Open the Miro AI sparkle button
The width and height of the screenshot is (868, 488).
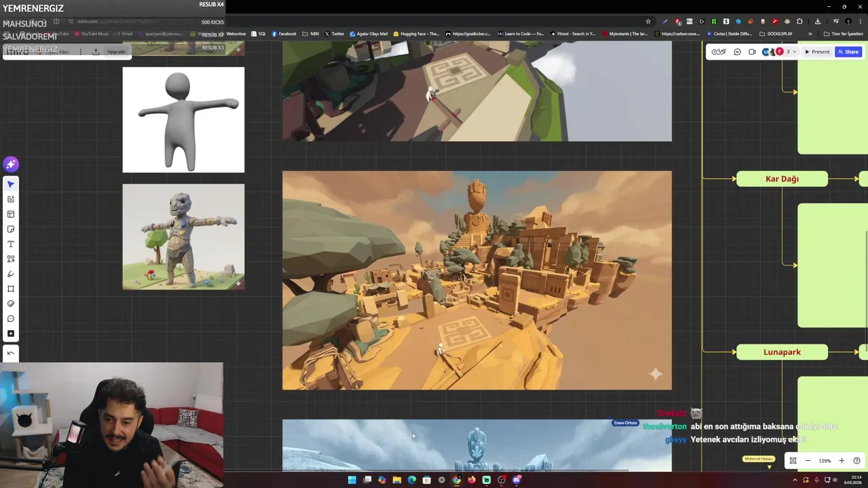pyautogui.click(x=10, y=164)
